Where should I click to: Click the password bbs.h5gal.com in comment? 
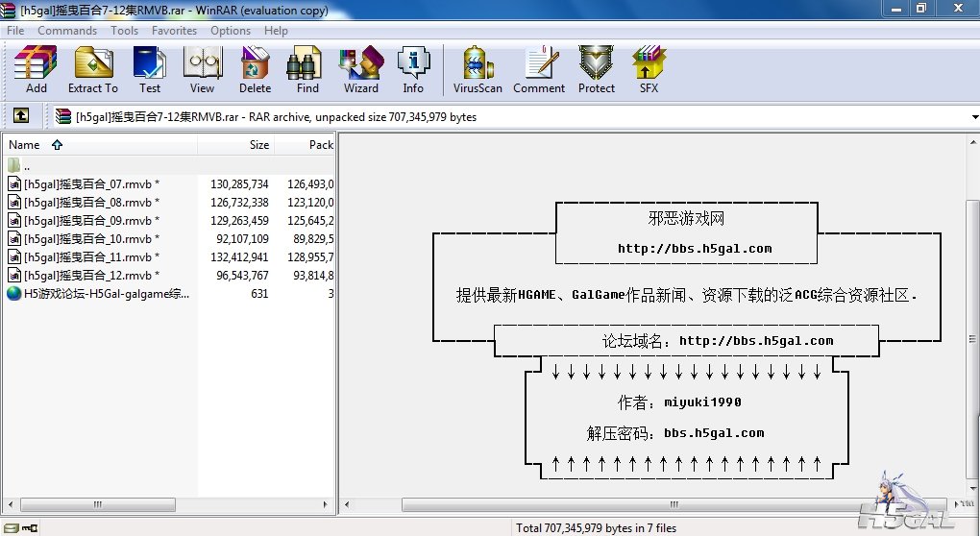tap(714, 433)
